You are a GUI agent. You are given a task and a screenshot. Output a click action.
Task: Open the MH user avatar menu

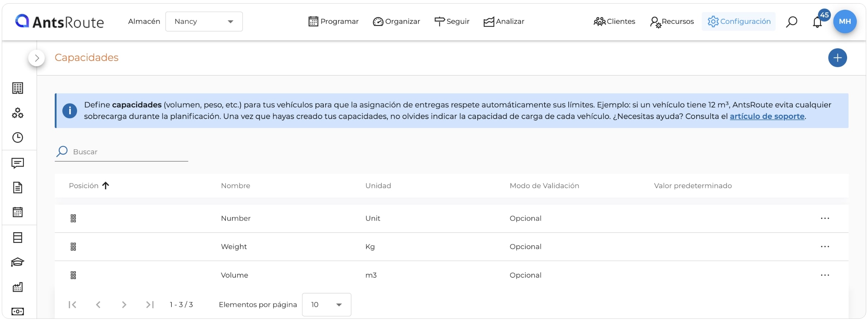tap(845, 22)
